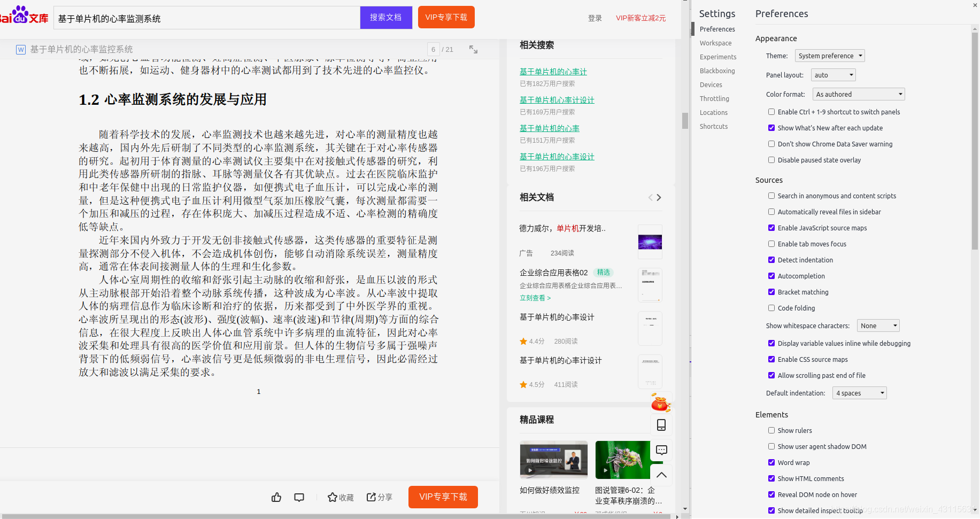Enable Code folding checkbox

(x=771, y=308)
